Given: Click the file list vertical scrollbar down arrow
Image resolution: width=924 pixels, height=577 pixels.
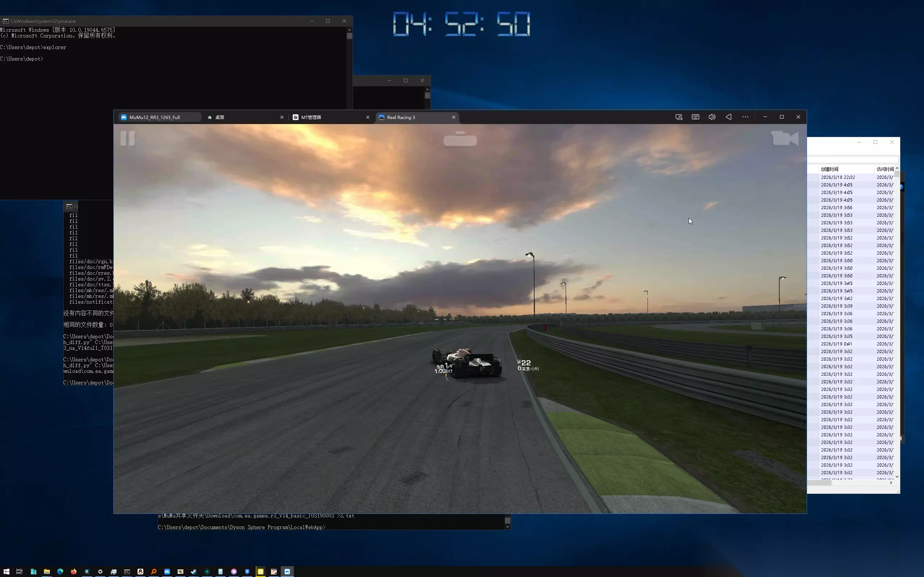Looking at the screenshot, I should [x=897, y=477].
